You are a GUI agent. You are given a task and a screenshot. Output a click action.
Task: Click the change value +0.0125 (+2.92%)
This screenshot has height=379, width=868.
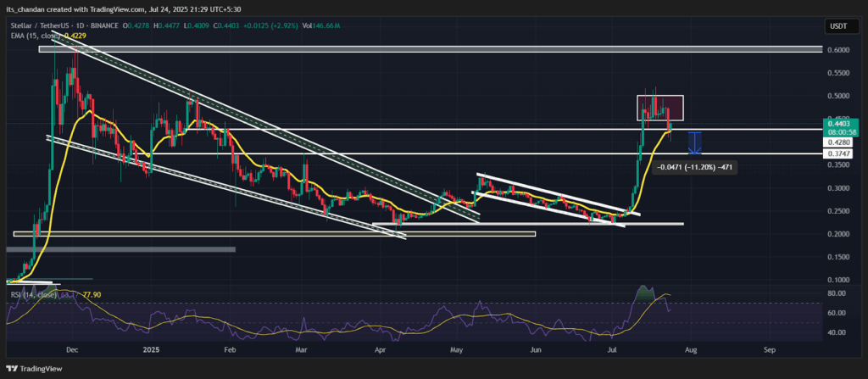tap(272, 26)
